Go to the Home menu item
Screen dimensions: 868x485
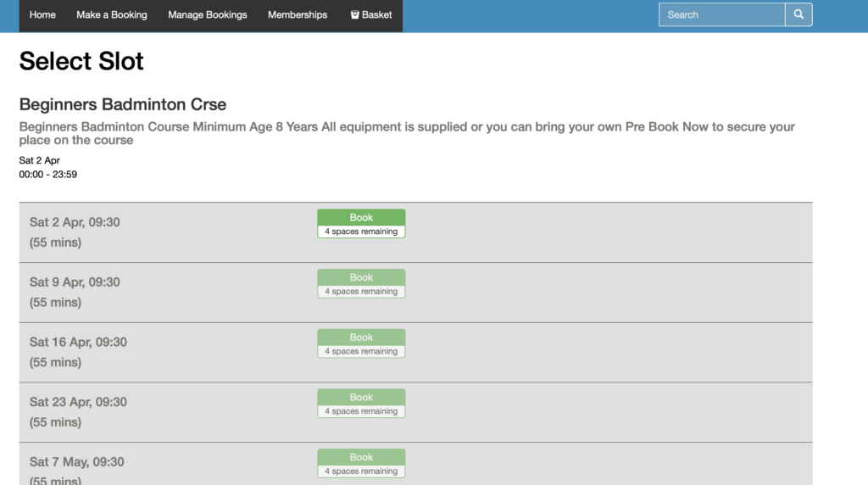tap(42, 15)
